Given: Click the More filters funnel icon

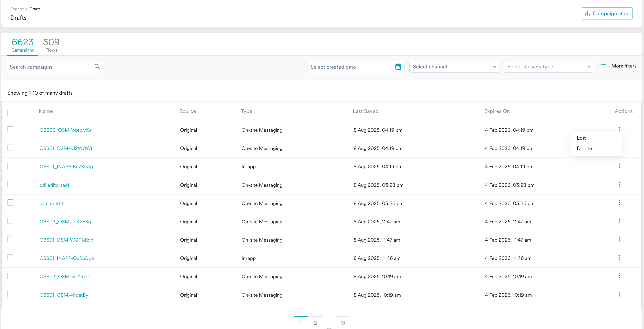Looking at the screenshot, I should (603, 66).
